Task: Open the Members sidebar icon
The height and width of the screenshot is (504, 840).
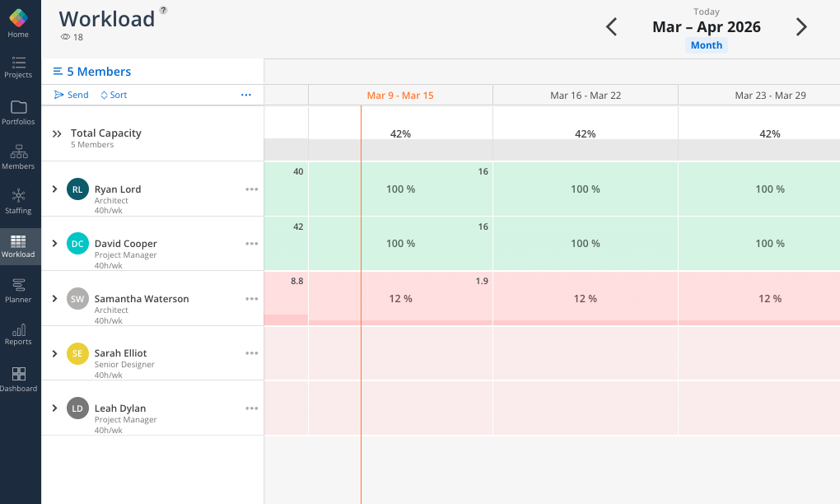Action: (18, 156)
